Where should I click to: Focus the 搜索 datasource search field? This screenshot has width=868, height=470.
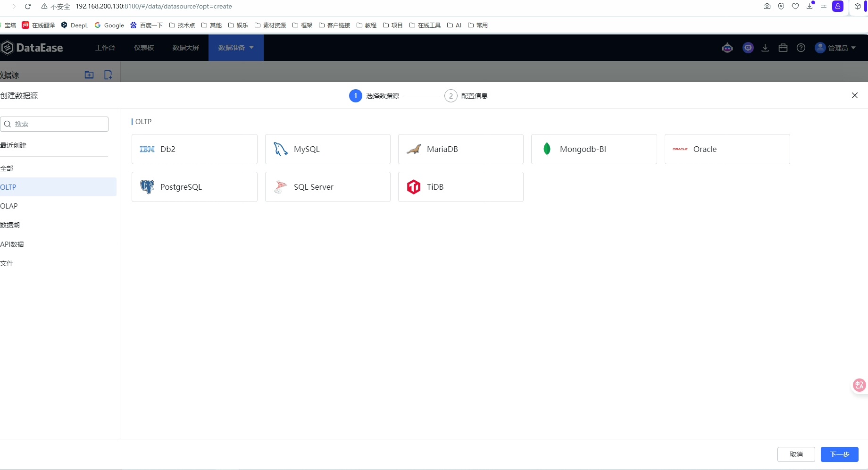pos(54,124)
